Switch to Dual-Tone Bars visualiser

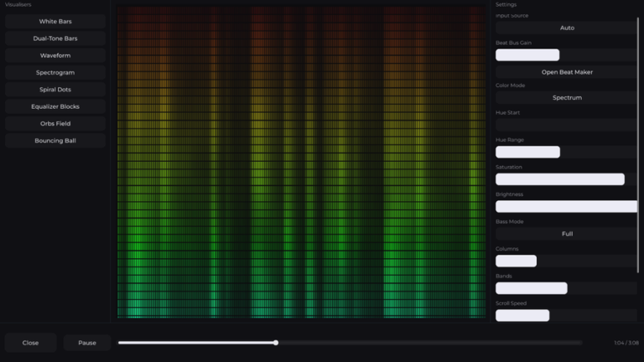tap(55, 39)
